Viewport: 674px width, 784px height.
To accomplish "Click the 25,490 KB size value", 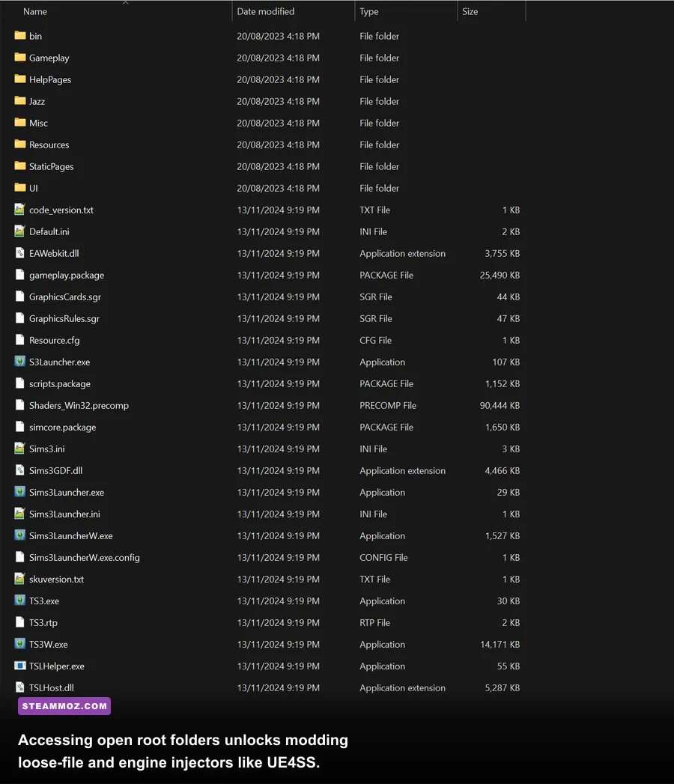I will (x=500, y=275).
